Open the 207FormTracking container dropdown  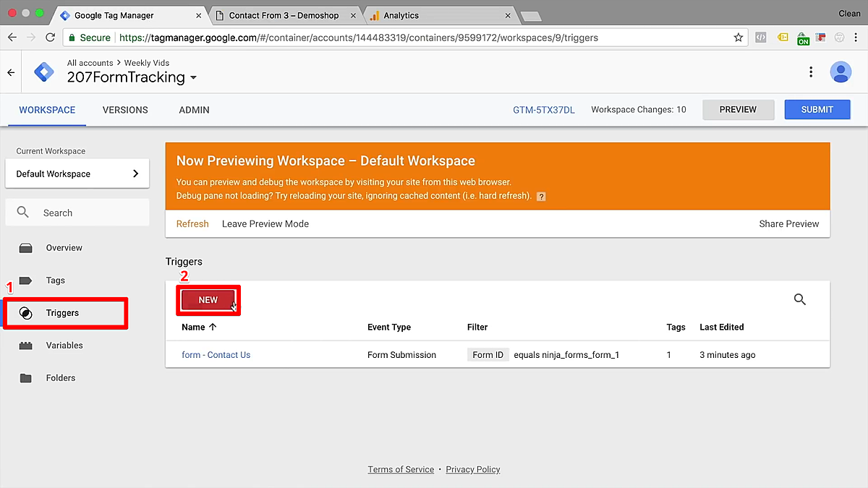[193, 78]
